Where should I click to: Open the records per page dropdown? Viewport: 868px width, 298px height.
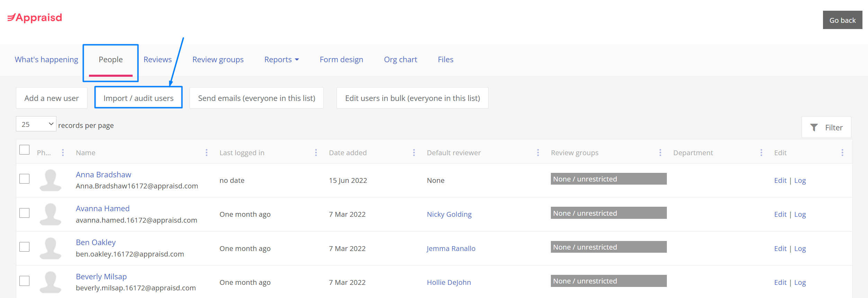point(36,124)
